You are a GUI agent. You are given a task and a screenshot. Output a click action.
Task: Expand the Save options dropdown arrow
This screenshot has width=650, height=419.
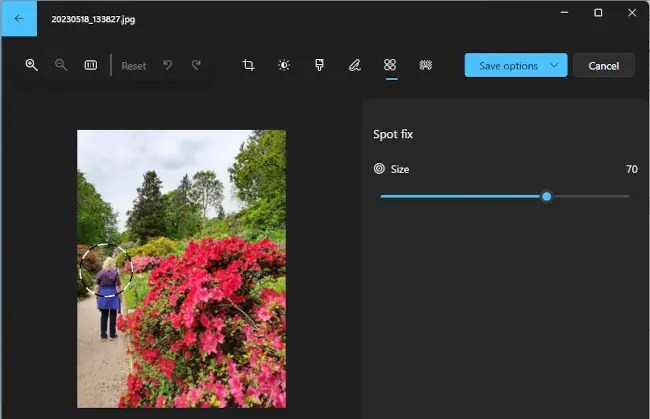coord(554,65)
